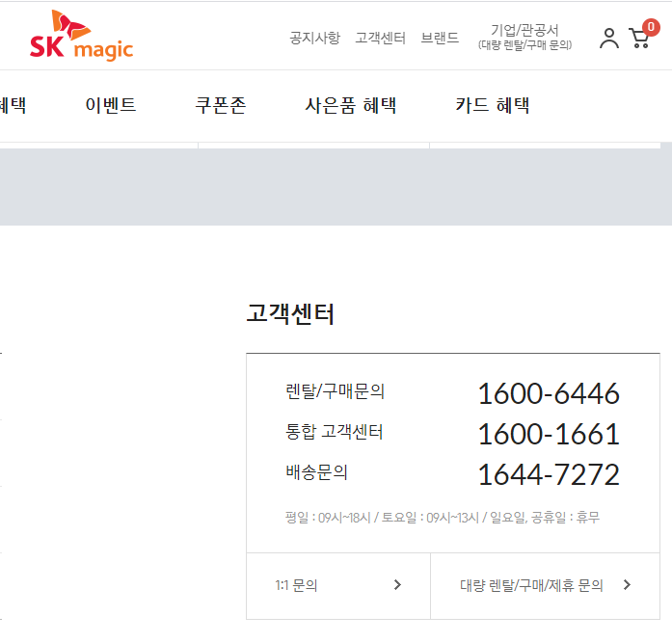The width and height of the screenshot is (672, 643).
Task: Click the delivery inquiry number 1644-7272
Action: 549,474
